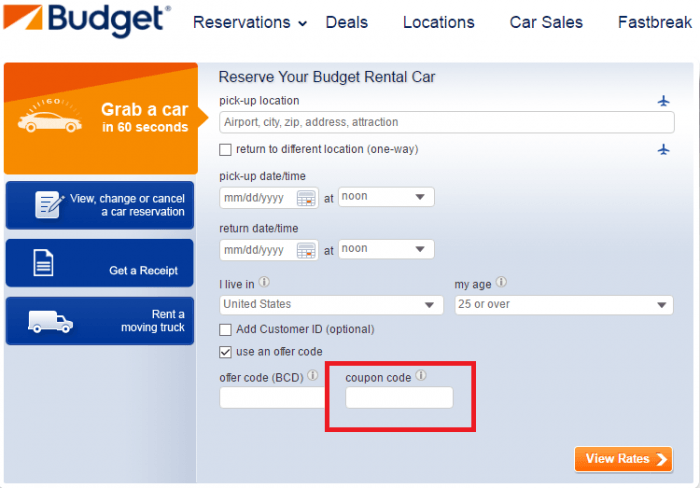Check return to different location (one-way)

tap(225, 150)
